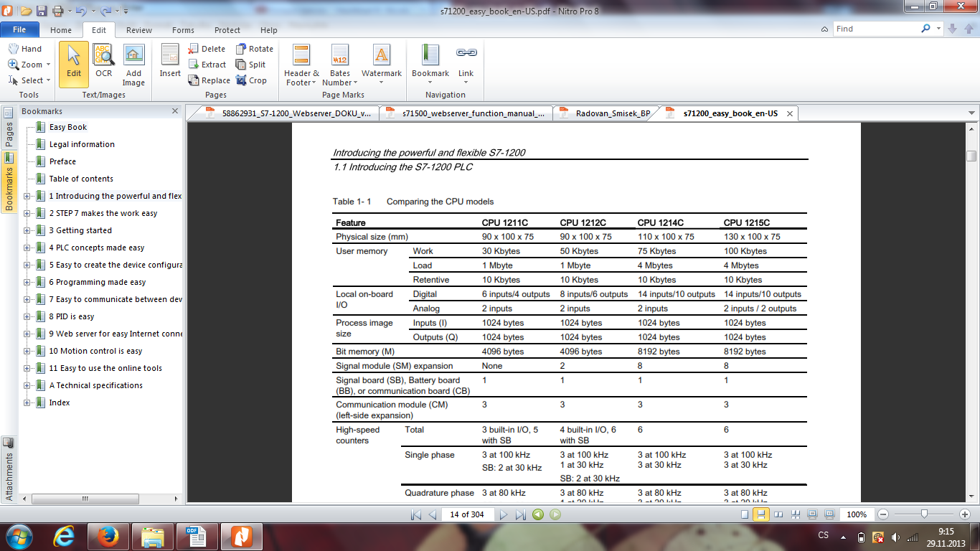Open the Attachments side panel tab
This screenshot has width=980, height=551.
9,470
